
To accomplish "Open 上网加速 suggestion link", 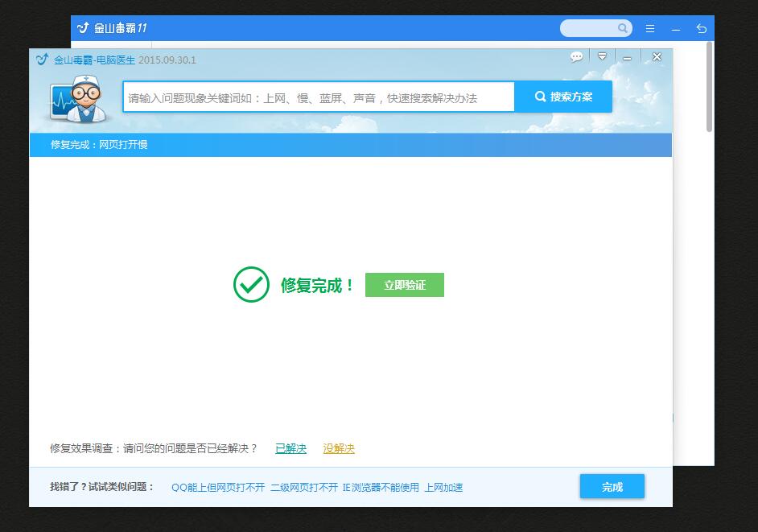I will click(443, 488).
